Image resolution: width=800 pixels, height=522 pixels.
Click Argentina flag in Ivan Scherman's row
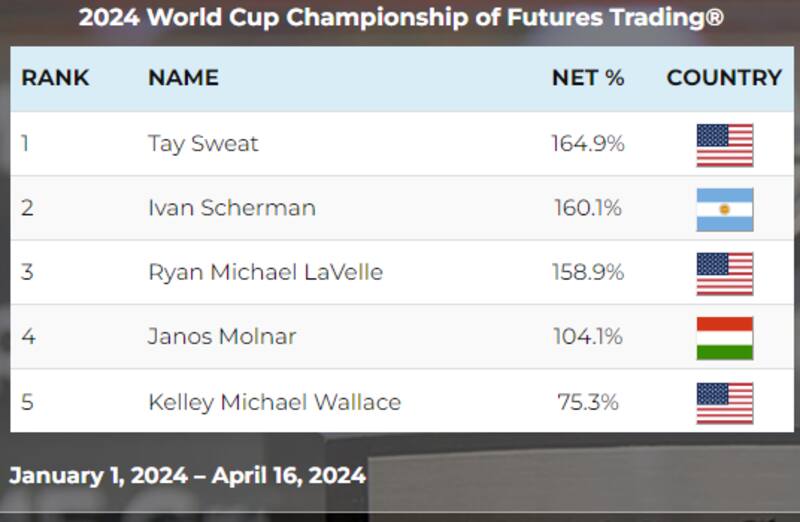pyautogui.click(x=724, y=209)
